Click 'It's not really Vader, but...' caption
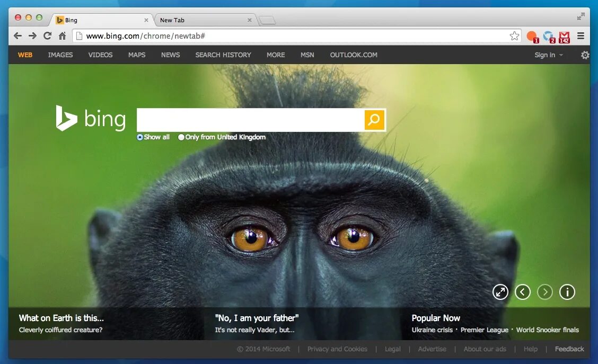 point(255,330)
